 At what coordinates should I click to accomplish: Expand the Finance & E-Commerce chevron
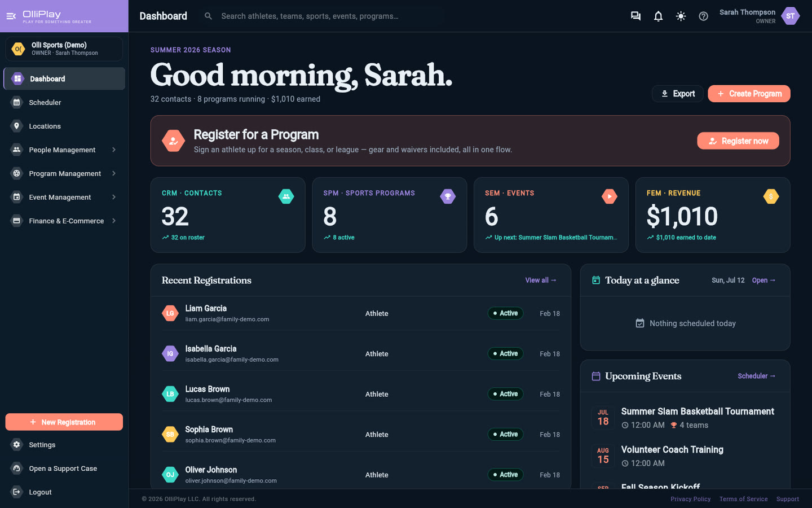(114, 221)
